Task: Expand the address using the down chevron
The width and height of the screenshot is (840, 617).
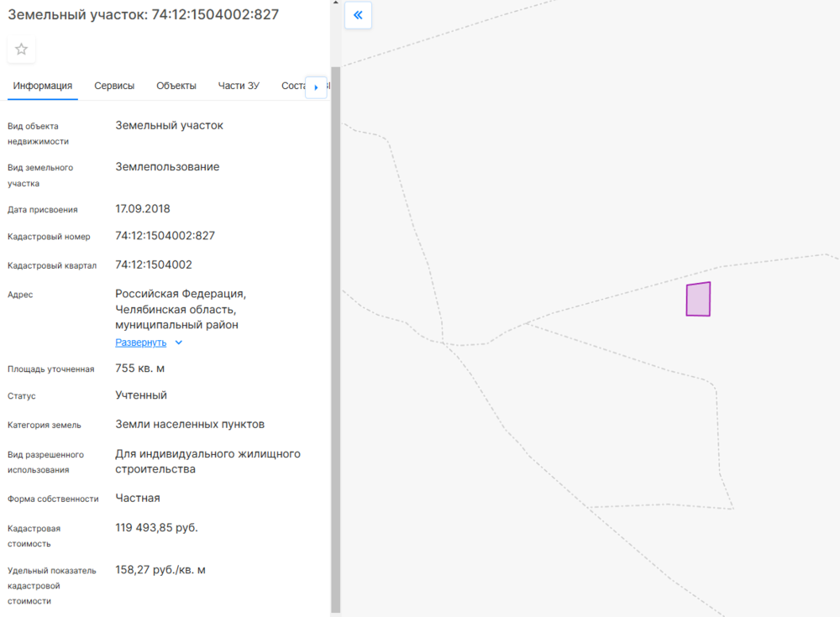Action: 178,342
